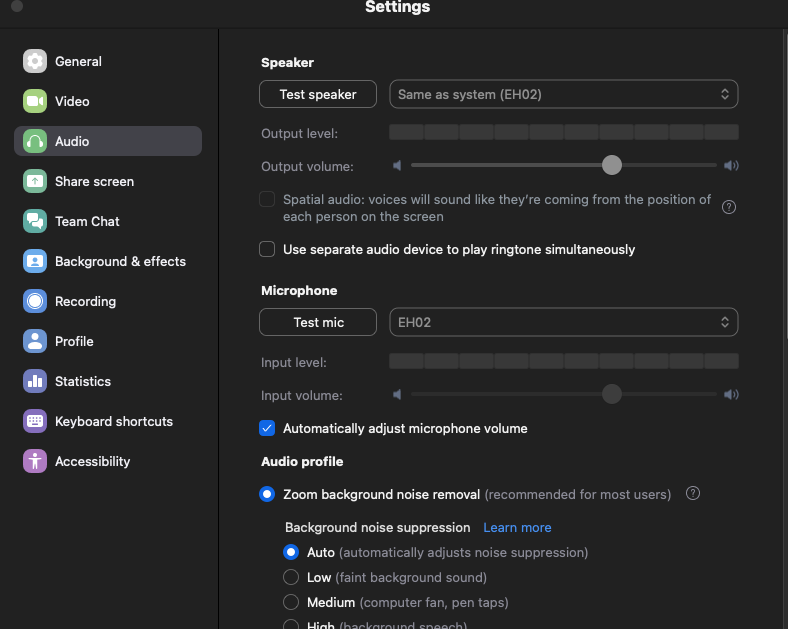The width and height of the screenshot is (788, 629).
Task: Click the Background & effects icon
Action: [35, 261]
